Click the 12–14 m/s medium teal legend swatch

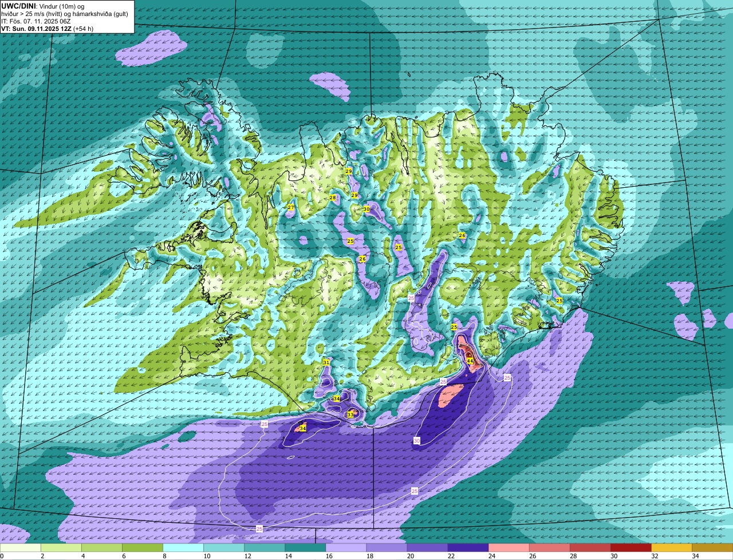coord(265,548)
